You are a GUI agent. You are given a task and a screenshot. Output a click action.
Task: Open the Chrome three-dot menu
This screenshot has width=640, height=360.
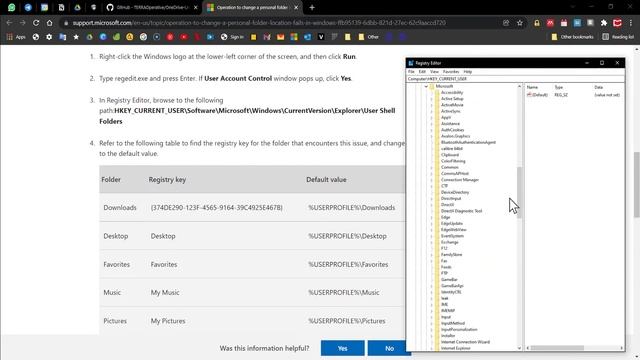[631, 23]
